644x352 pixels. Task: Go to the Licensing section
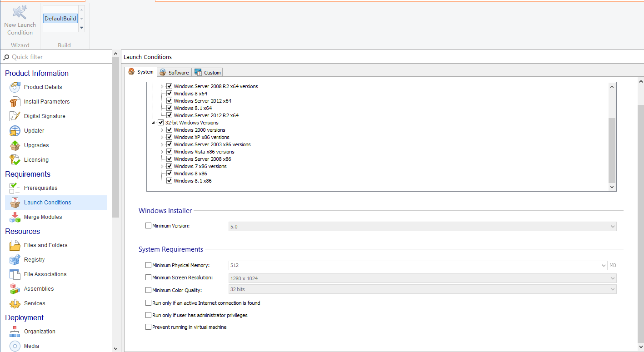click(x=35, y=159)
